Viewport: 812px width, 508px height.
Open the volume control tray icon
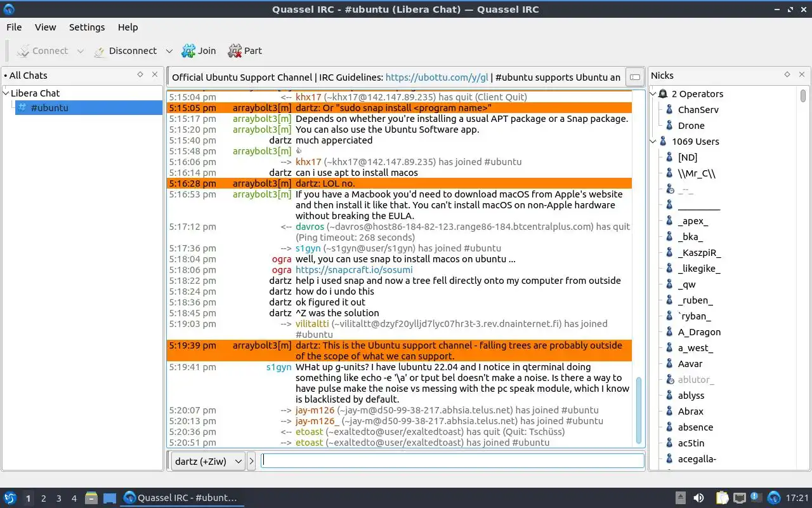698,498
